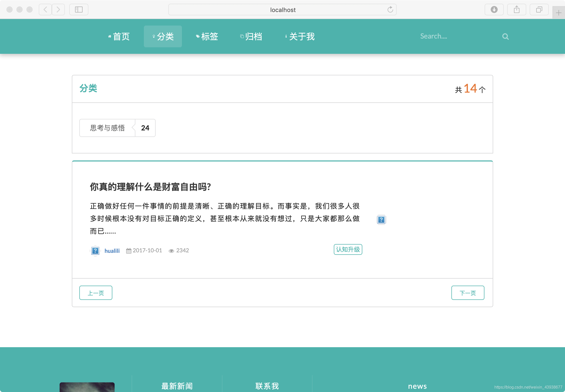The width and height of the screenshot is (565, 392).
Task: Click the footer image thumbnail
Action: 87,387
